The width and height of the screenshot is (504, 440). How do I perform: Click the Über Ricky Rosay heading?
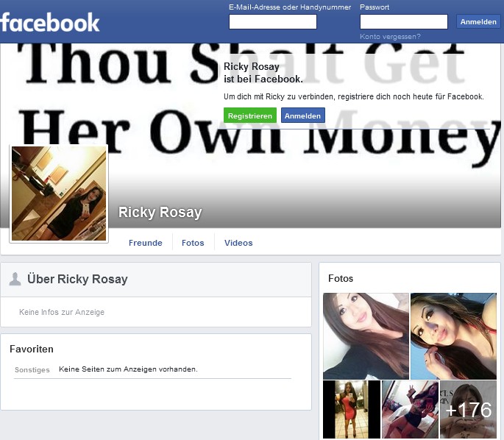pyautogui.click(x=77, y=279)
